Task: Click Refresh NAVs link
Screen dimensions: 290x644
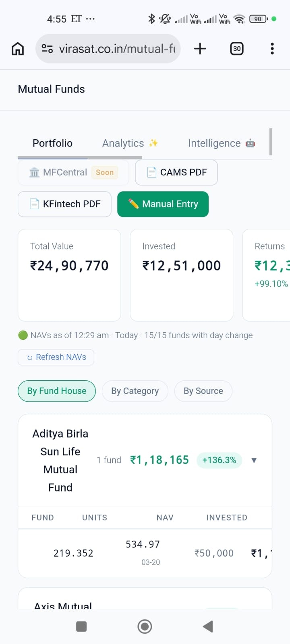Action: (x=56, y=357)
